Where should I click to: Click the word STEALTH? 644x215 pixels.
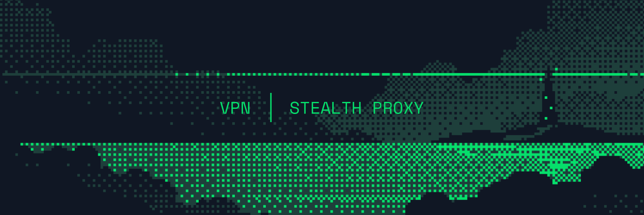tap(325, 108)
